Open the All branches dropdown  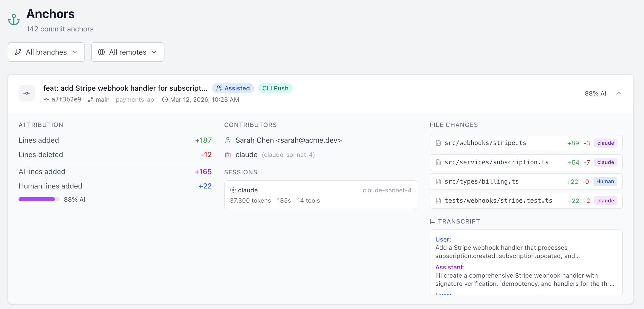[x=46, y=52]
